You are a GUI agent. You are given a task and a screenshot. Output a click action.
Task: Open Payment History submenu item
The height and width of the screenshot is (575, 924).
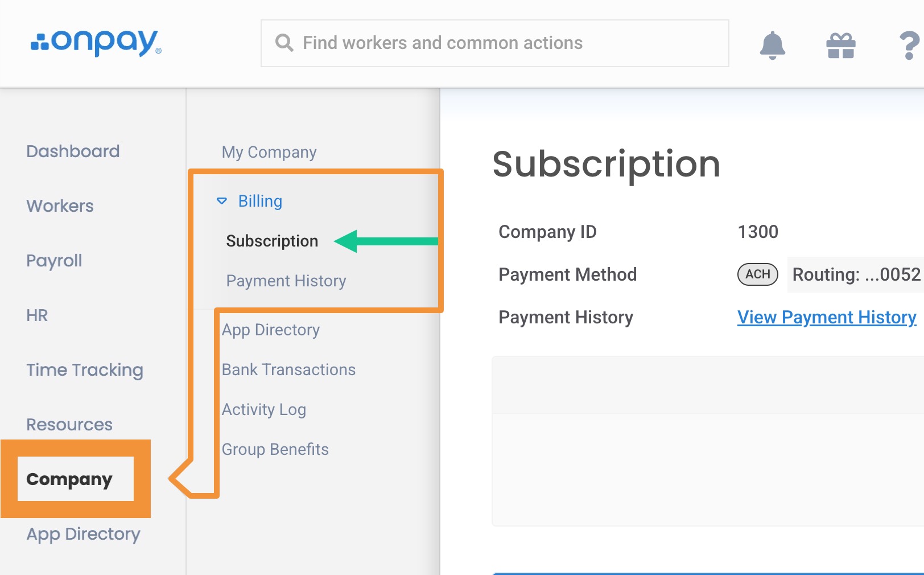click(286, 281)
